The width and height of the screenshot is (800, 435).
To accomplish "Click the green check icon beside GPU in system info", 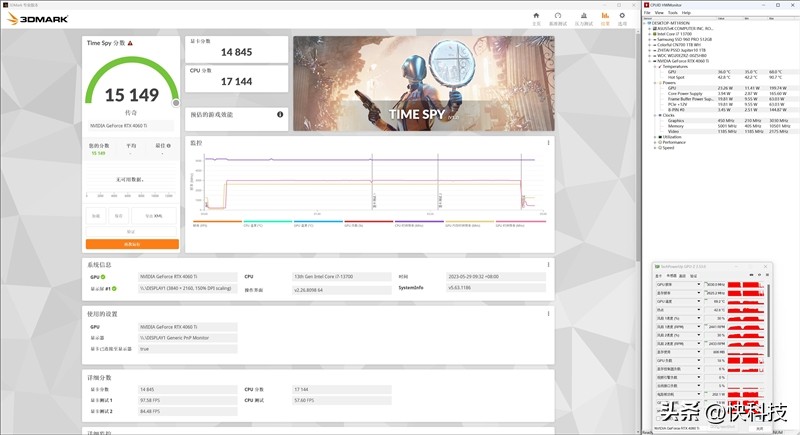I will pos(103,277).
